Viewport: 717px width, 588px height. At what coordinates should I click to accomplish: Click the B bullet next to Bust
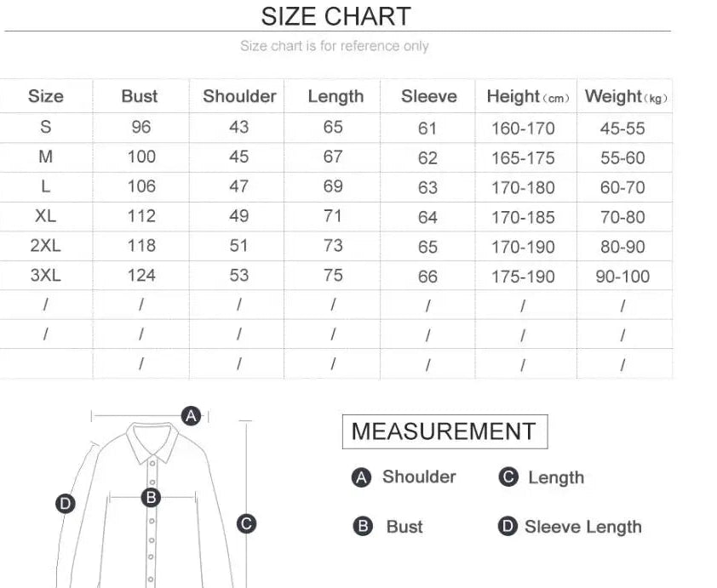point(363,527)
